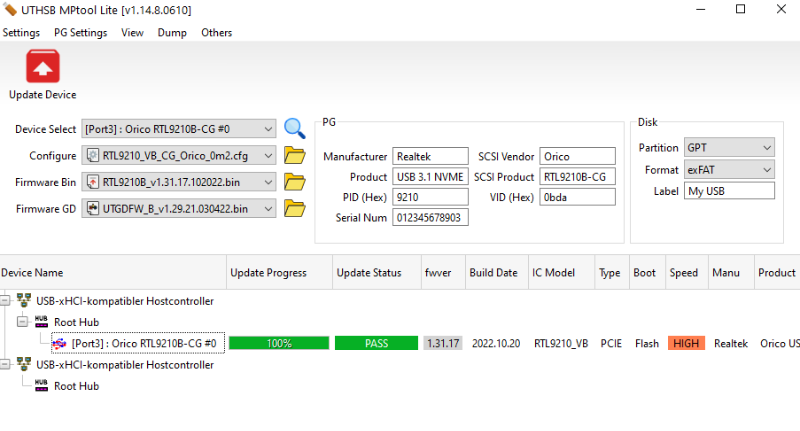Open folder icon beside Firmware Bin

coord(294,182)
